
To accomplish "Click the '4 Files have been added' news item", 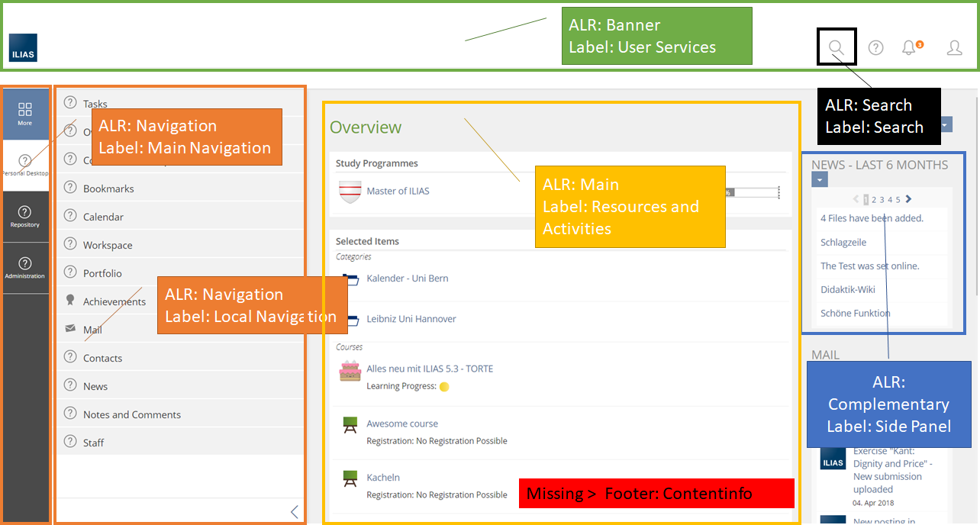I will [872, 218].
